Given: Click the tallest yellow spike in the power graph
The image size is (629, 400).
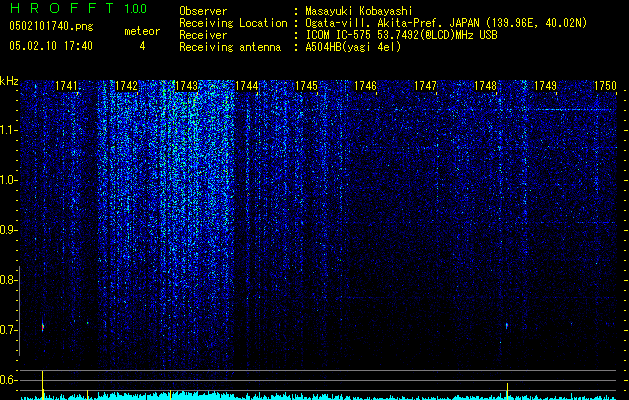Looking at the screenshot, I should 43,385.
